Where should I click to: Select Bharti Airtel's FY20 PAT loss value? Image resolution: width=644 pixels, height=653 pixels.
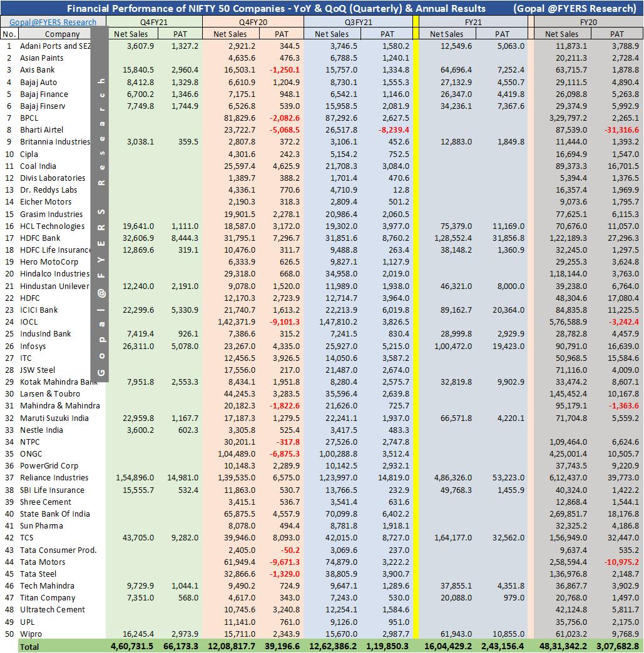(x=621, y=130)
